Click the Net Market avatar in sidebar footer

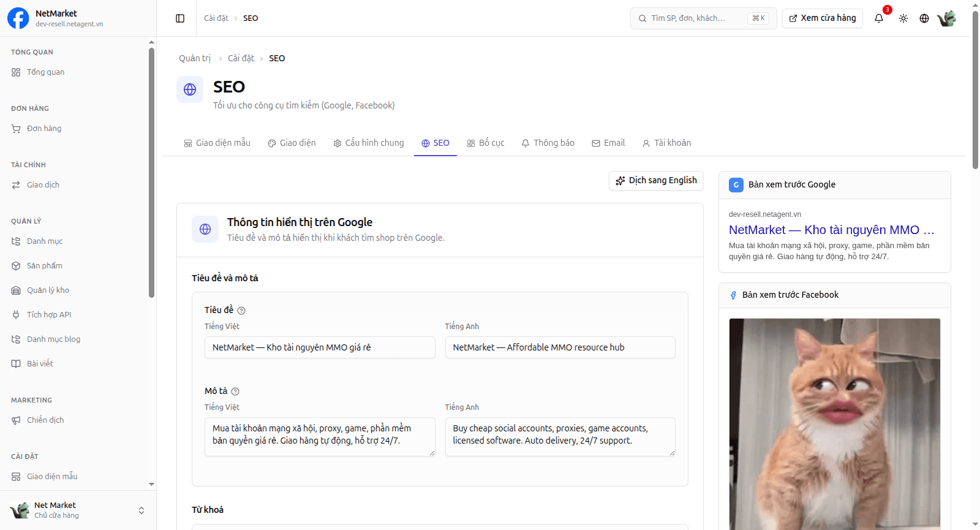point(20,510)
